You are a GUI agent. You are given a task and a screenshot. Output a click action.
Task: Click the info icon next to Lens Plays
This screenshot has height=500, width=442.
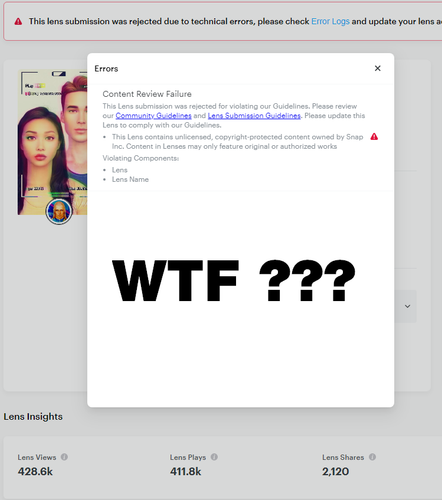[x=214, y=457]
